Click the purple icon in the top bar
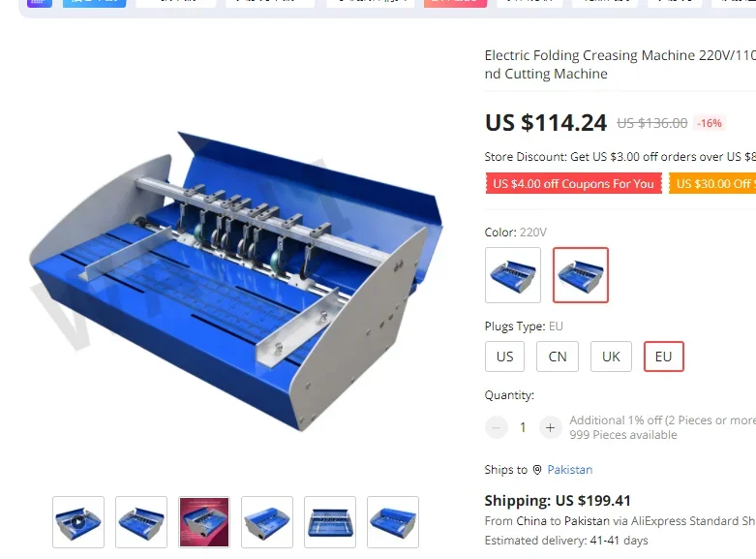 pyautogui.click(x=40, y=3)
